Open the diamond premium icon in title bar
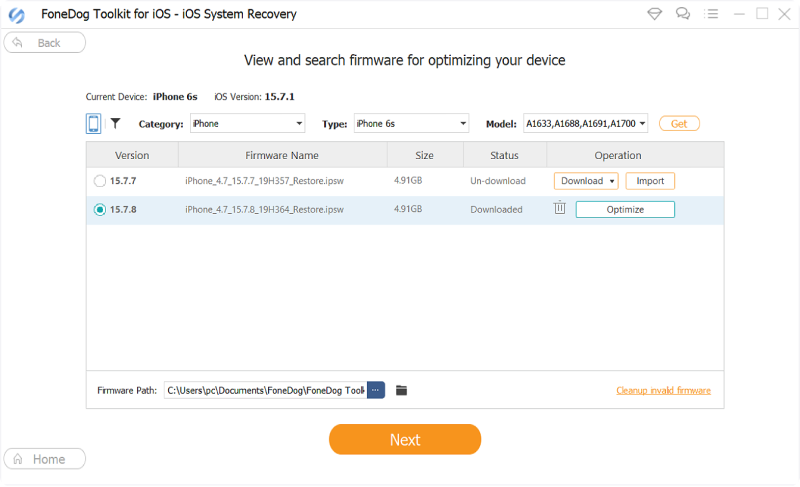This screenshot has width=800, height=487. tap(655, 14)
